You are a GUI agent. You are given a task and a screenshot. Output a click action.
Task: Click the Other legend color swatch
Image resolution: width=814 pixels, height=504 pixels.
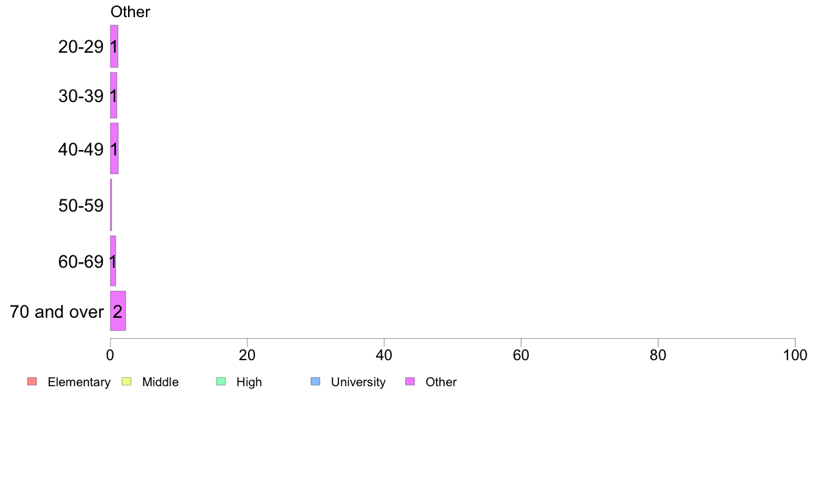[x=410, y=381]
